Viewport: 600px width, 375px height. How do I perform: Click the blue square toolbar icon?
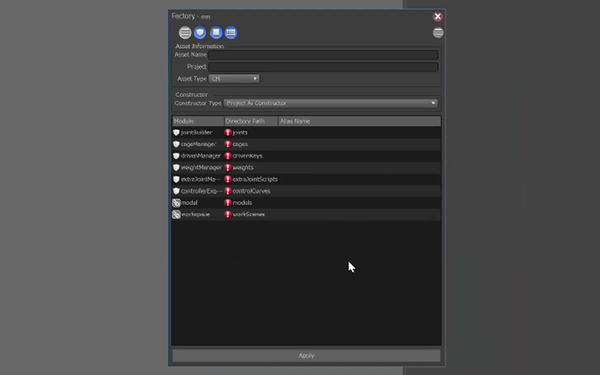pyautogui.click(x=216, y=33)
